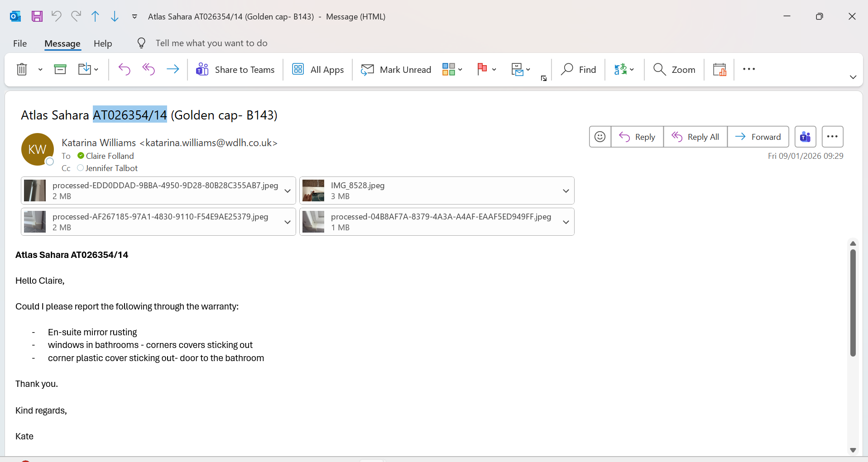The height and width of the screenshot is (462, 868).
Task: Click the ribbon Reply arrow icon
Action: [124, 69]
